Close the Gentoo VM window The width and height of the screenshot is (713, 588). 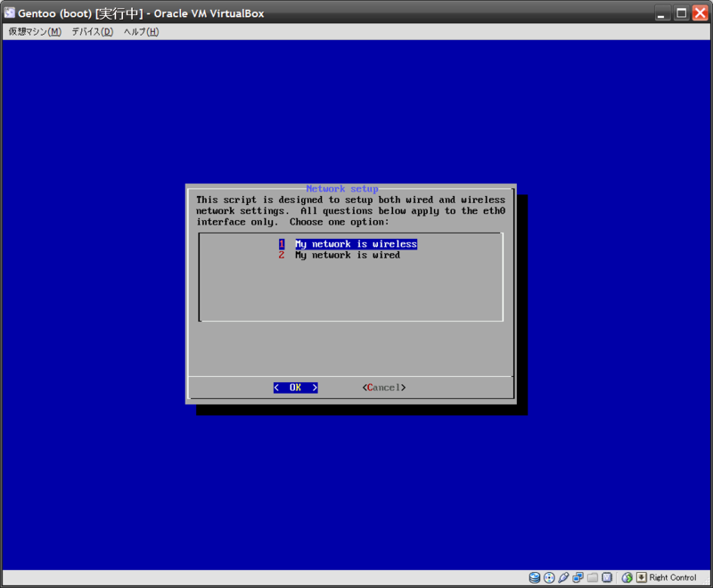[x=700, y=13]
